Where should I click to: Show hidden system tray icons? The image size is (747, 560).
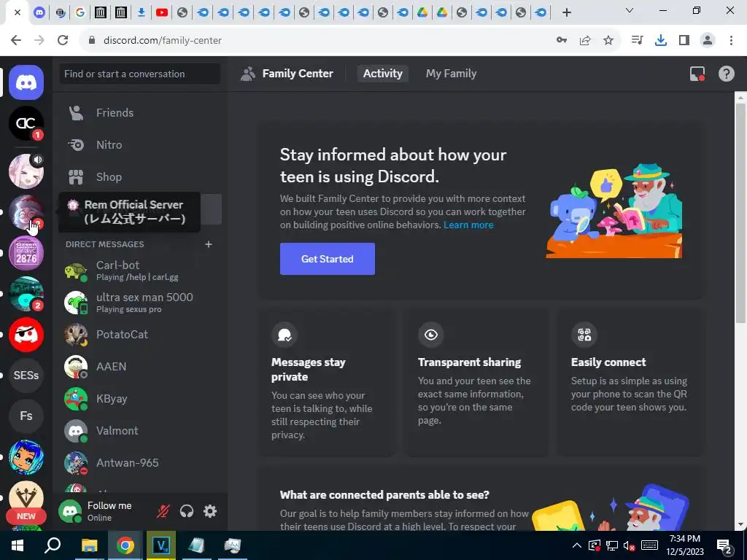pyautogui.click(x=576, y=545)
